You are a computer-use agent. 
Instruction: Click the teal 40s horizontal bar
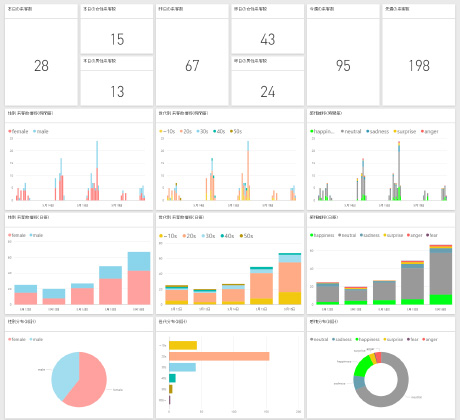click(x=172, y=378)
